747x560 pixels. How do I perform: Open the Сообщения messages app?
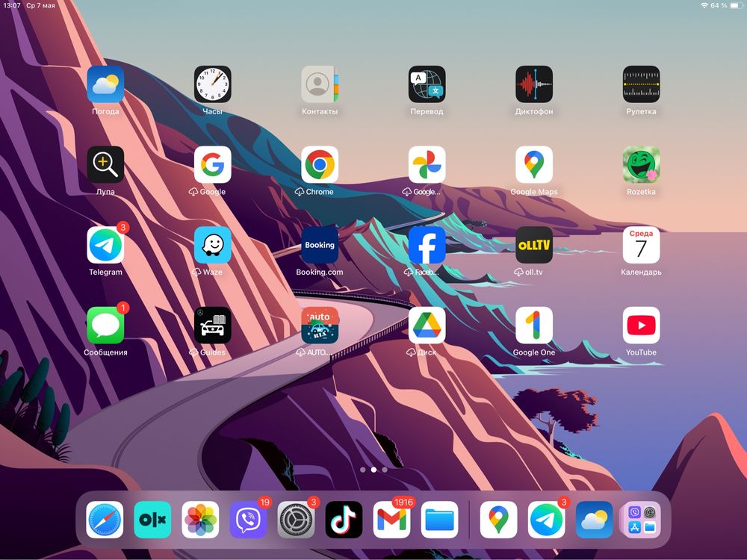pos(105,326)
